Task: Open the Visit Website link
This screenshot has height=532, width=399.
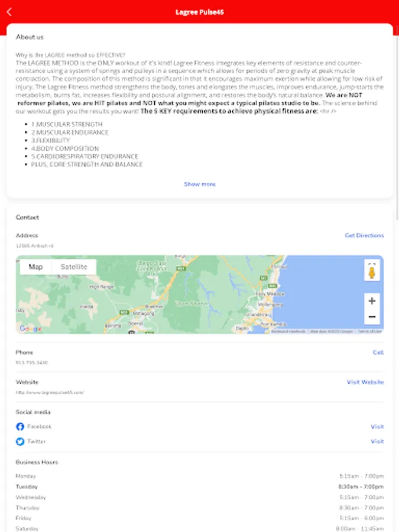Action: [x=365, y=382]
